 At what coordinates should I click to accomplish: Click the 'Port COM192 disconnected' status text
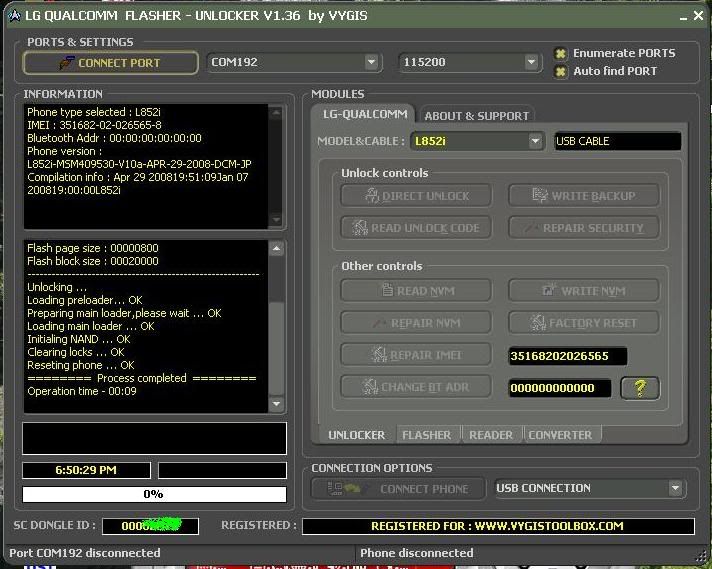tap(85, 553)
